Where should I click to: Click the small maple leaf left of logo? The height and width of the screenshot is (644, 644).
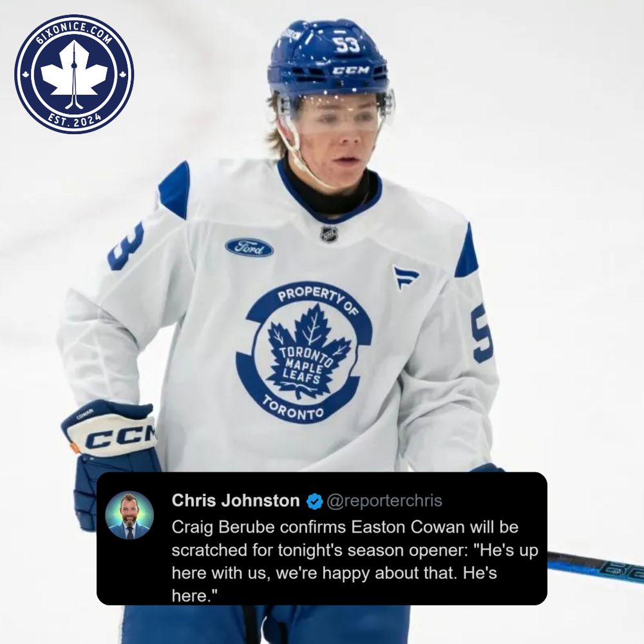point(26,75)
